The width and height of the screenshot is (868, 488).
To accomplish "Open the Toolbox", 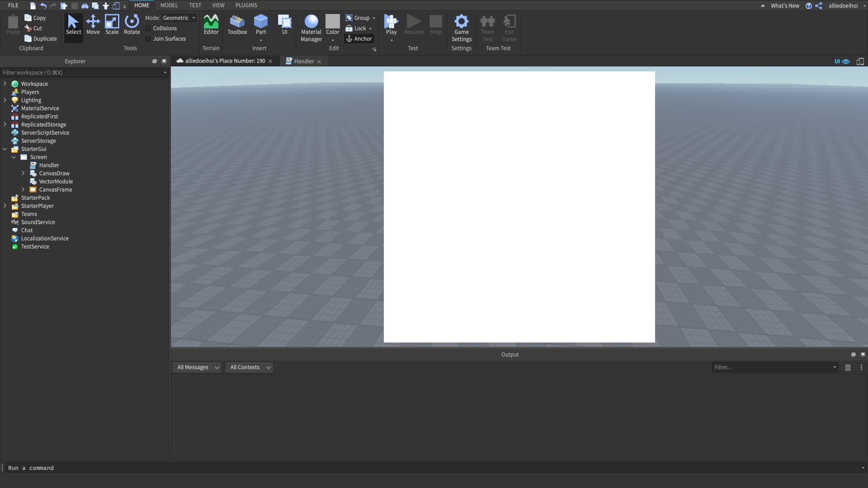I will tap(237, 26).
